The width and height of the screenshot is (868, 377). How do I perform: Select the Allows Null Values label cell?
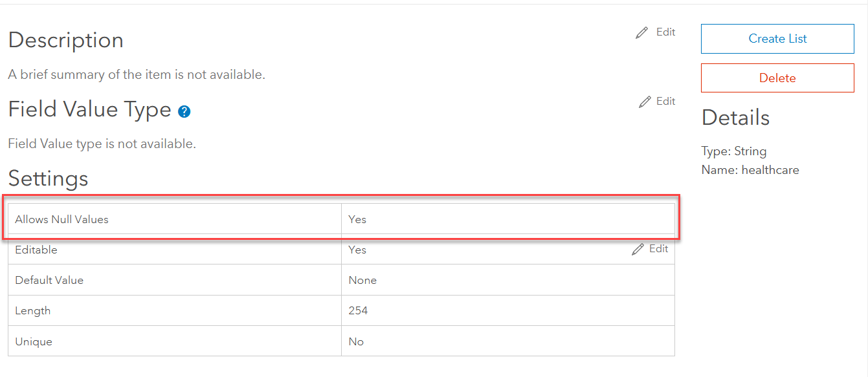pyautogui.click(x=61, y=219)
